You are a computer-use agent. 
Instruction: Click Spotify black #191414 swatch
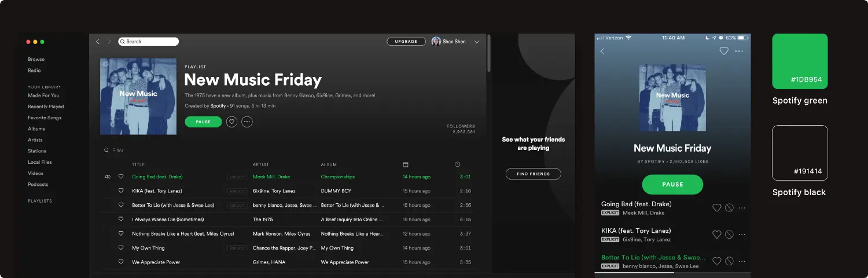click(x=800, y=153)
